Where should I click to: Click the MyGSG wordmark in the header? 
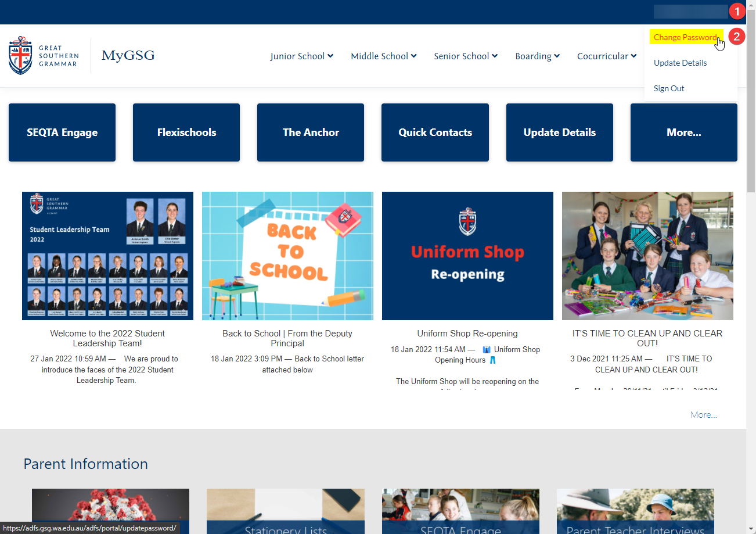(128, 55)
